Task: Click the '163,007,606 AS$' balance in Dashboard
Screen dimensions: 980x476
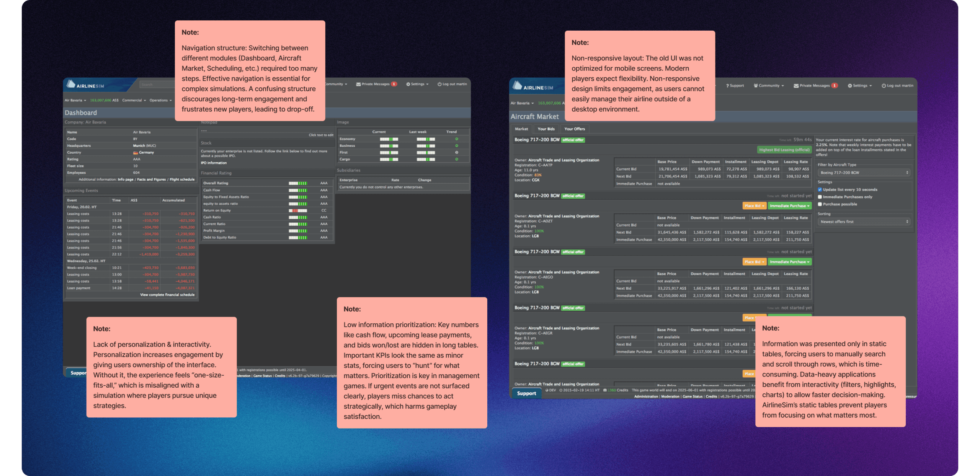Action: pos(104,100)
